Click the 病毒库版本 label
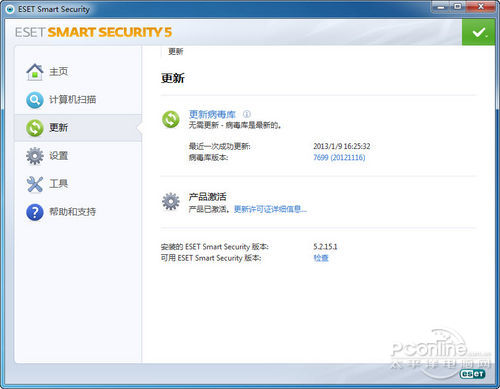This screenshot has width=500, height=389. point(209,157)
